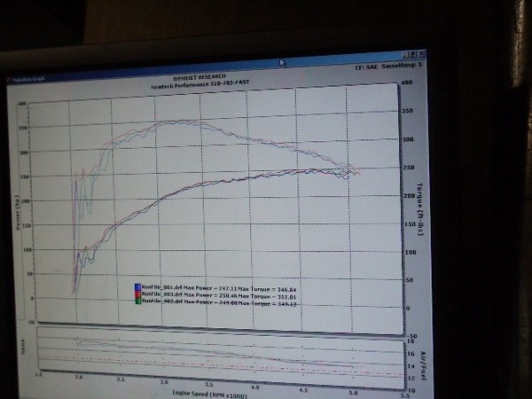Click the Newtech Performance 510-785-FAST subtitle
This screenshot has width=532, height=399.
tap(200, 84)
